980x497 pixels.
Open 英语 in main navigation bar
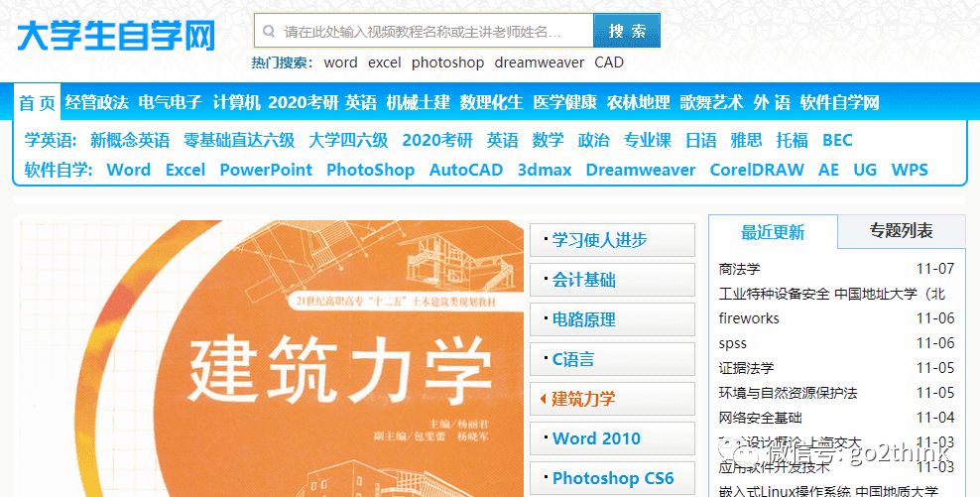(361, 102)
